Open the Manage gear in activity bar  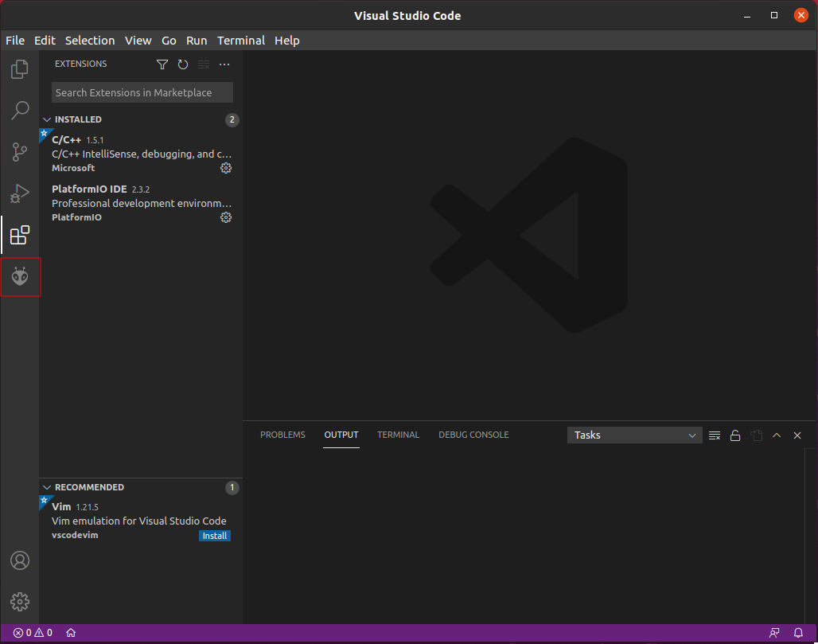coord(20,602)
